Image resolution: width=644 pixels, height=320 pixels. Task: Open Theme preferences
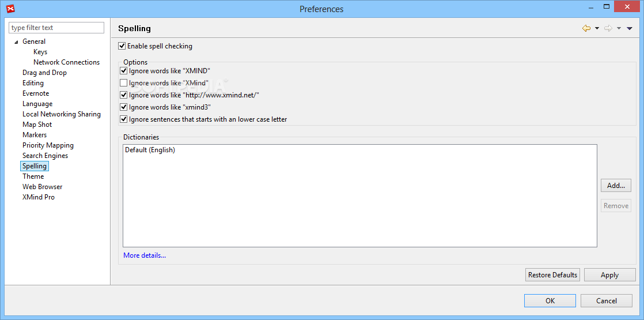coord(33,176)
